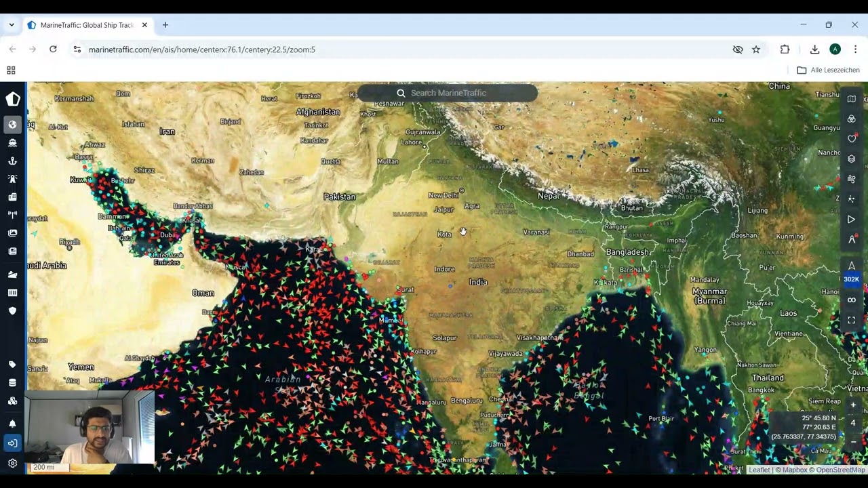The image size is (868, 488).
Task: Click the Mapbox attribution link
Action: click(794, 470)
